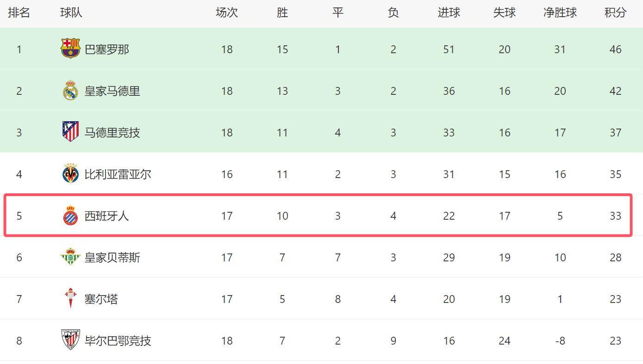The height and width of the screenshot is (364, 643).
Task: Click the 毕尔巴鄂竞技 team name
Action: [x=118, y=341]
